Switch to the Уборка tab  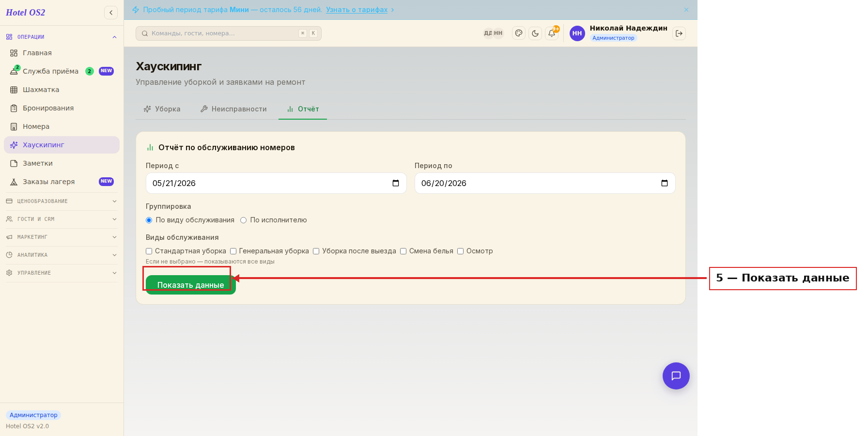(x=162, y=109)
